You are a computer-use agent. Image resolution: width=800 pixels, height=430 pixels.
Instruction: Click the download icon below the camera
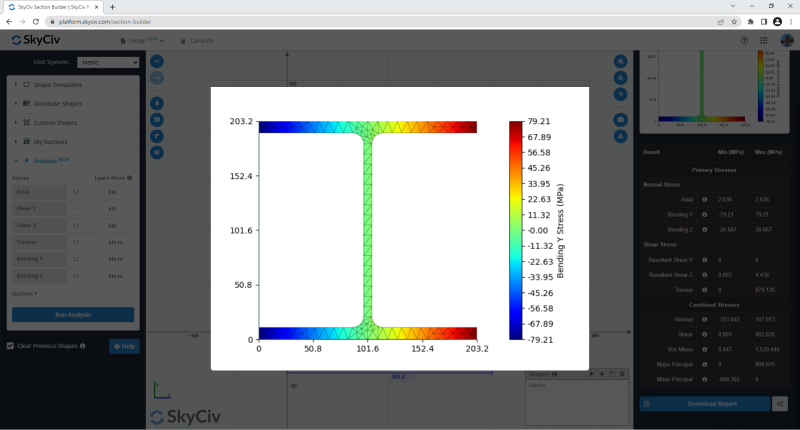[x=621, y=136]
